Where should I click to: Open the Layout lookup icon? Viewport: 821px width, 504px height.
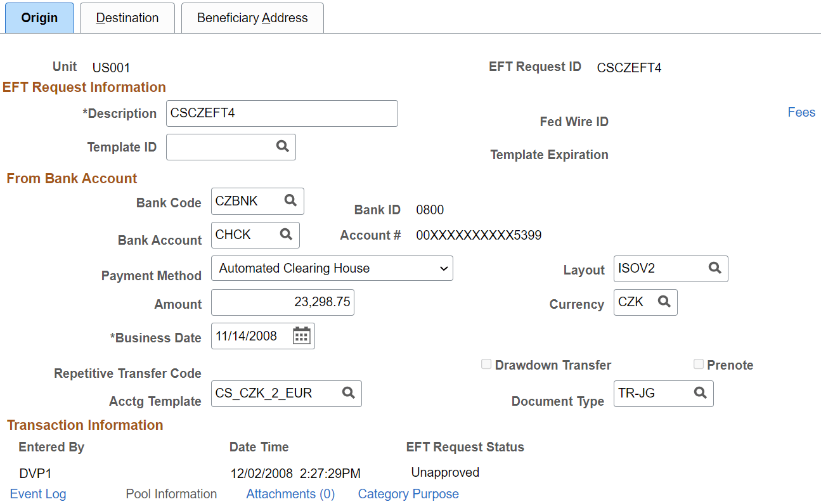[x=715, y=269]
